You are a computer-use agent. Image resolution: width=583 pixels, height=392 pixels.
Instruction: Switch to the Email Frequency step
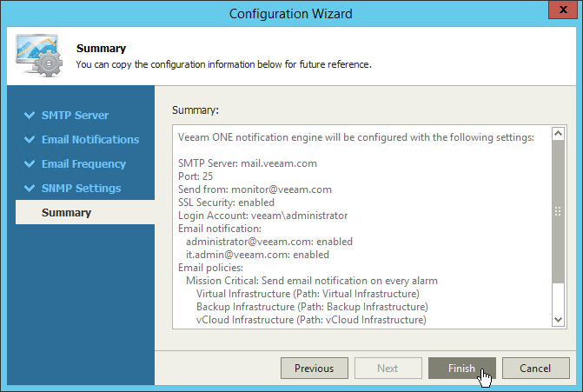click(x=83, y=163)
